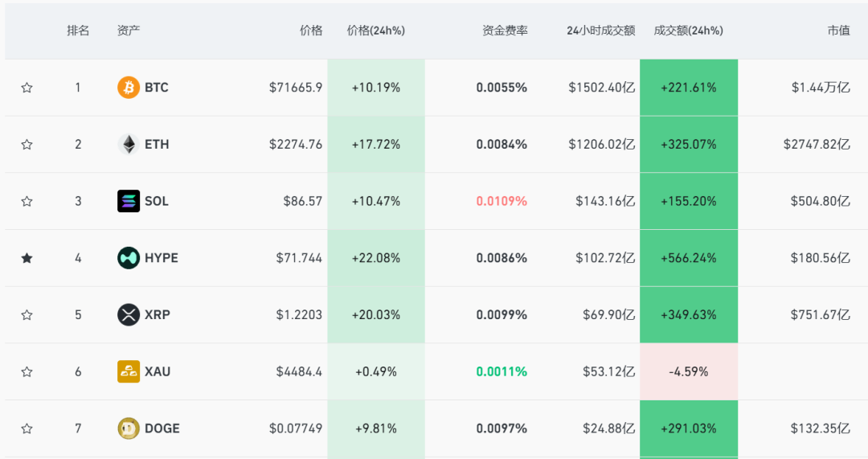Open the XAU asset name
868x459 pixels.
coord(158,371)
